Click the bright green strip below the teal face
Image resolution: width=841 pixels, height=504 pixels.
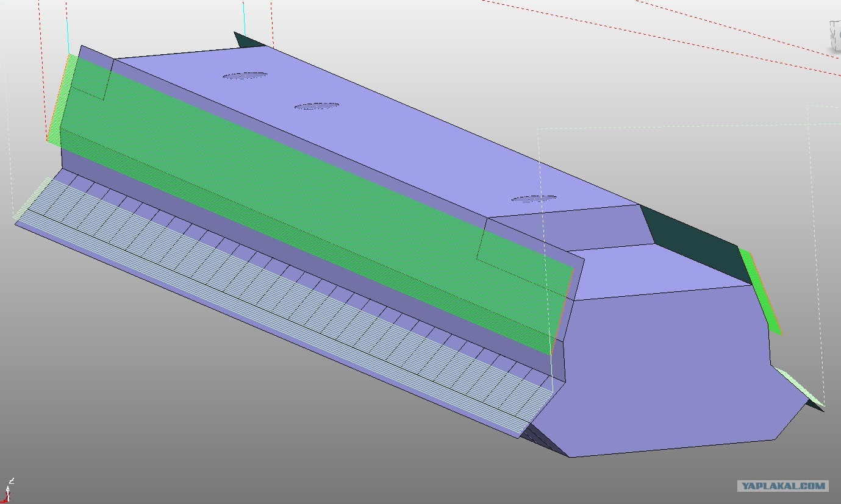pos(760,291)
